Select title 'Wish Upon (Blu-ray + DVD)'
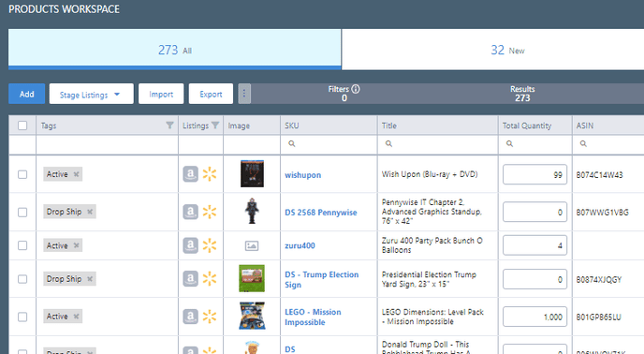The height and width of the screenshot is (354, 644). click(x=430, y=174)
